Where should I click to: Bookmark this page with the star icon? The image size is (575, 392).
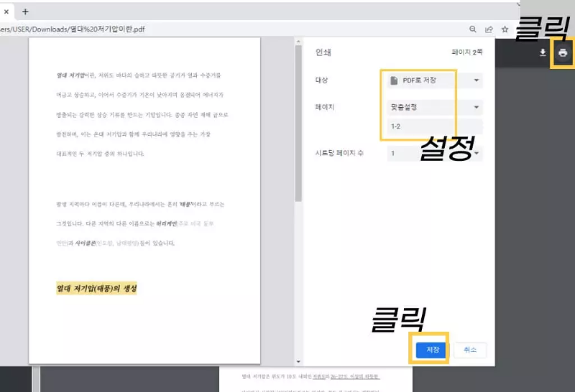coord(505,29)
